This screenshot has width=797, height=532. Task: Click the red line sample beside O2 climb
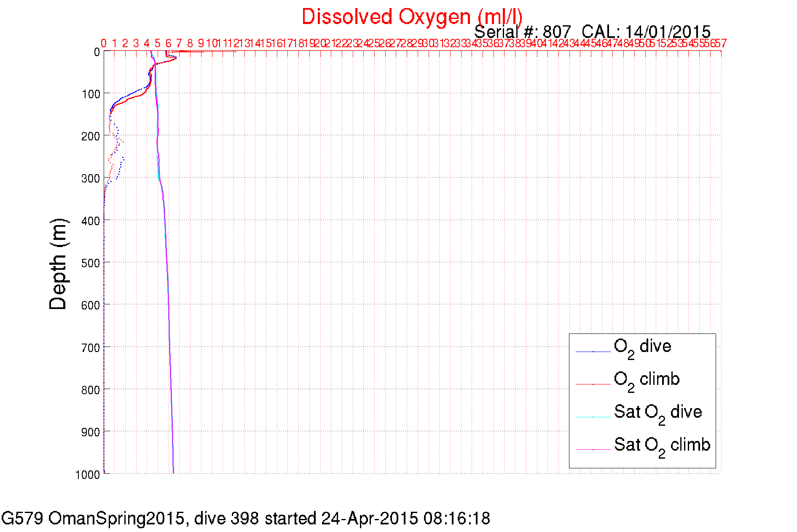(x=593, y=384)
